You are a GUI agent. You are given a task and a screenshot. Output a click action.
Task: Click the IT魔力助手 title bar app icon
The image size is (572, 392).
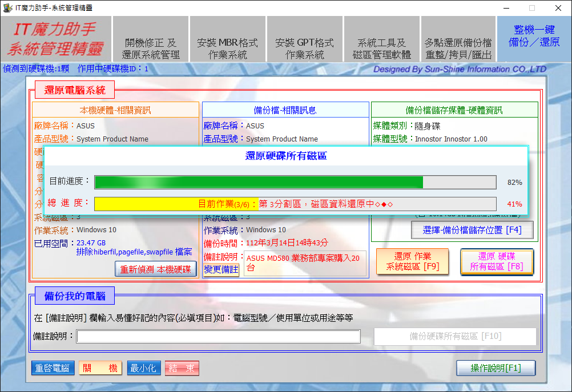pyautogui.click(x=7, y=8)
